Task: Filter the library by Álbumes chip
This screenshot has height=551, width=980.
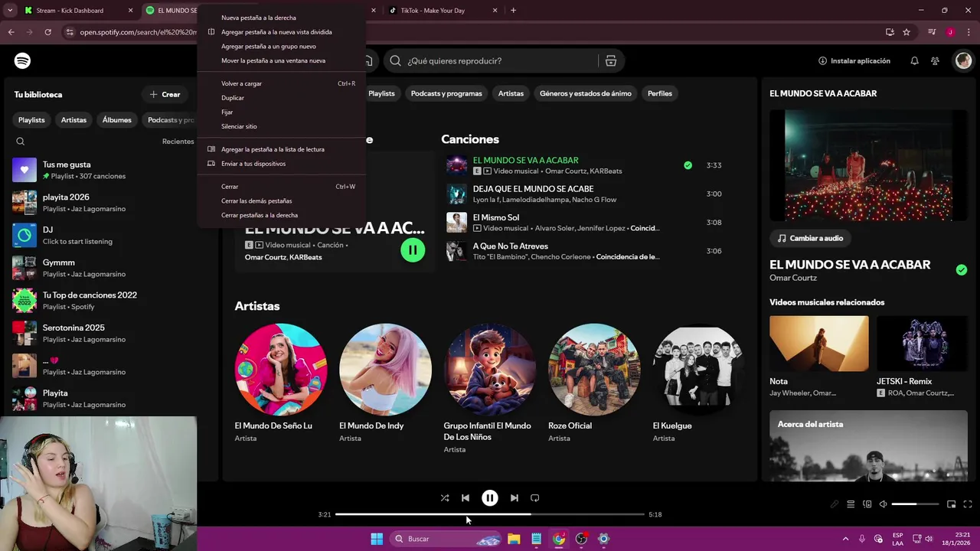Action: 117,120
